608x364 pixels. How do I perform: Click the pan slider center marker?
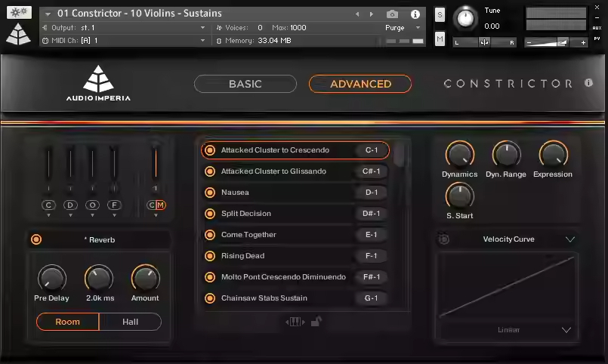pos(484,42)
